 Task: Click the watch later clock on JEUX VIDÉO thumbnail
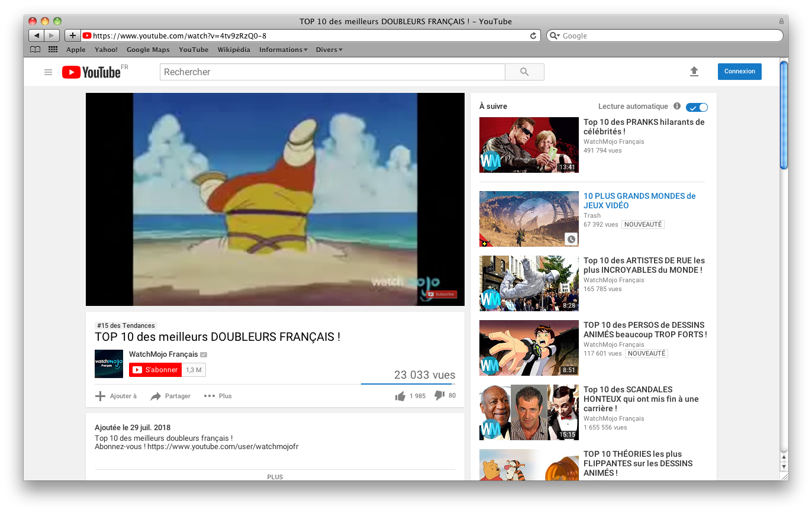pos(571,239)
